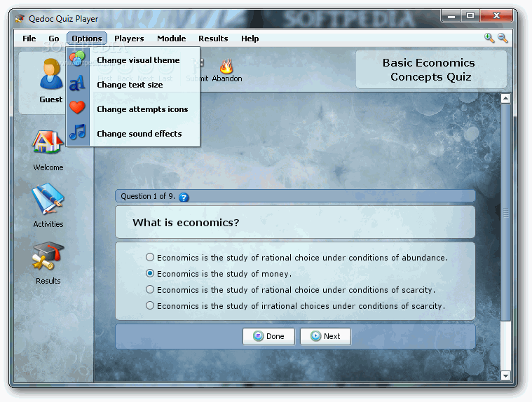Open the Welcome house icon

(48, 142)
